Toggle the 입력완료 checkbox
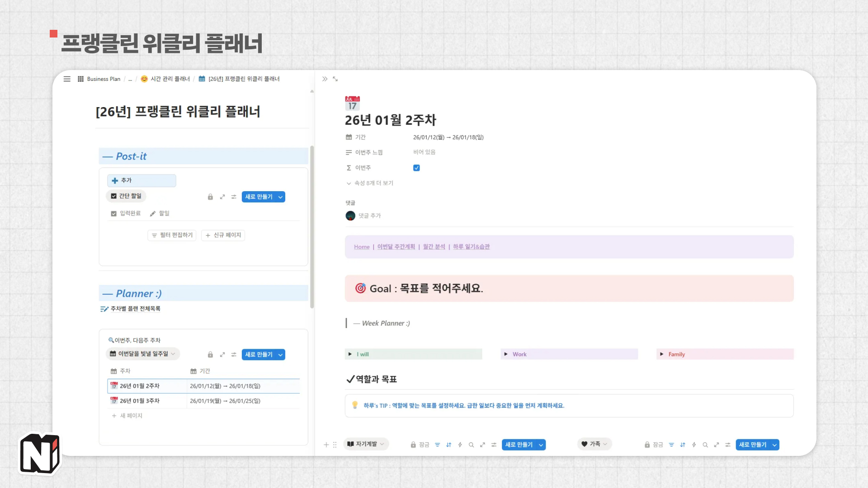868x488 pixels. [114, 213]
